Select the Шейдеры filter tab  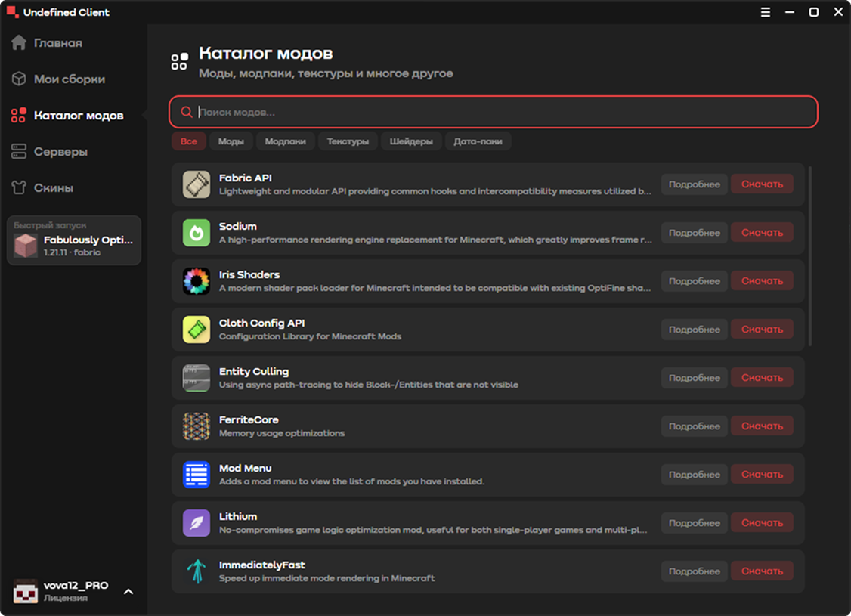point(411,141)
